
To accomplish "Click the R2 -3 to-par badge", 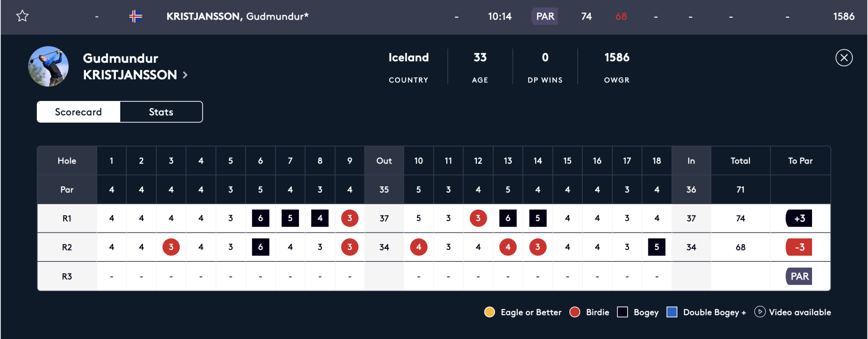I will click(x=799, y=247).
